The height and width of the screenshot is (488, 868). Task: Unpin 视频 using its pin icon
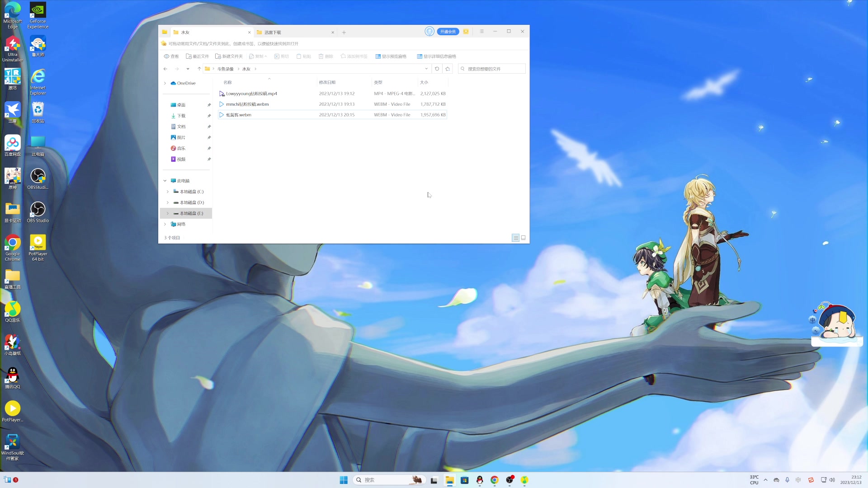point(209,159)
